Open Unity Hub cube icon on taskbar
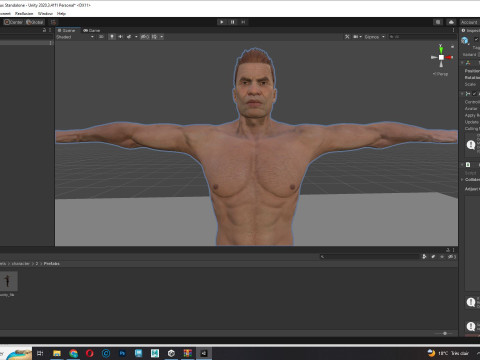This screenshot has width=480, height=360. [171, 353]
